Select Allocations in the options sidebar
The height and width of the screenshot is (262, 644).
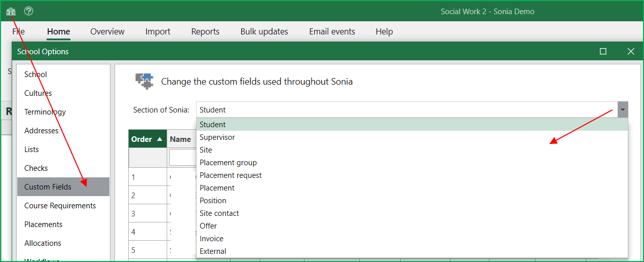tap(63, 243)
